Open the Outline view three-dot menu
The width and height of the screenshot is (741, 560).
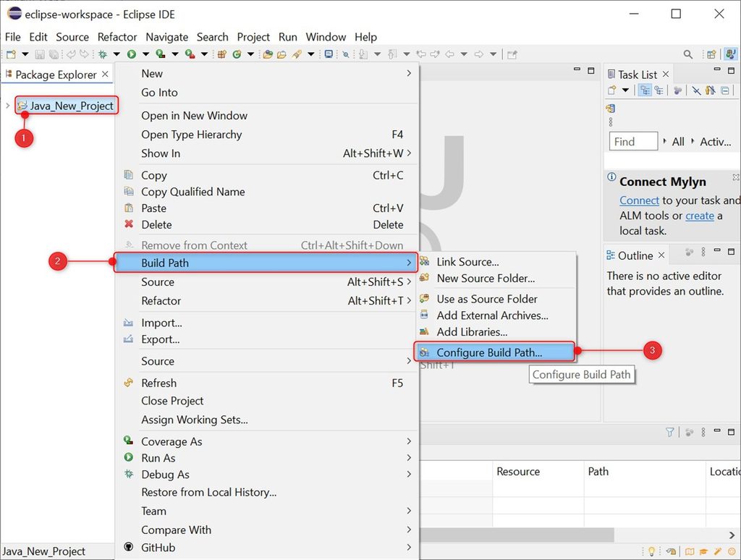(703, 252)
